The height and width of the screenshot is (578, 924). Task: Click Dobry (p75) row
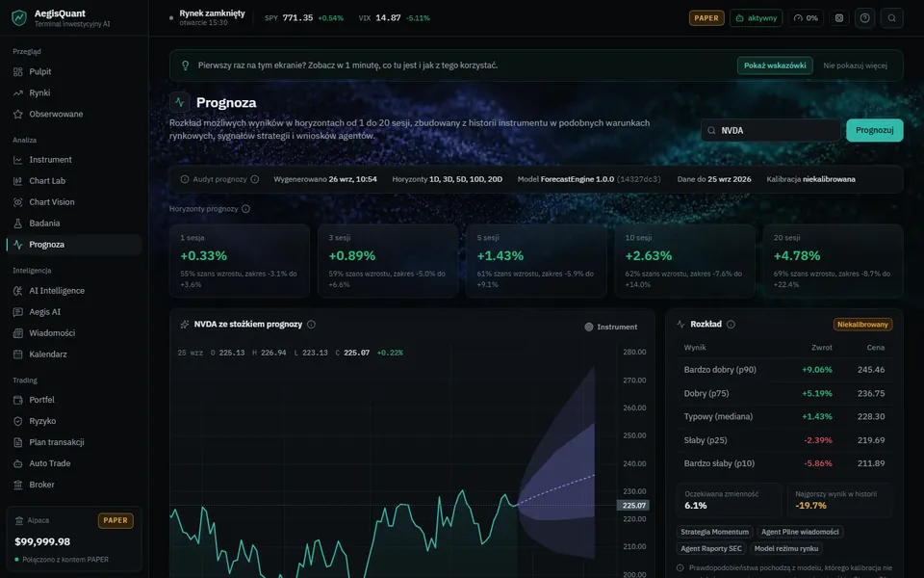tap(784, 393)
